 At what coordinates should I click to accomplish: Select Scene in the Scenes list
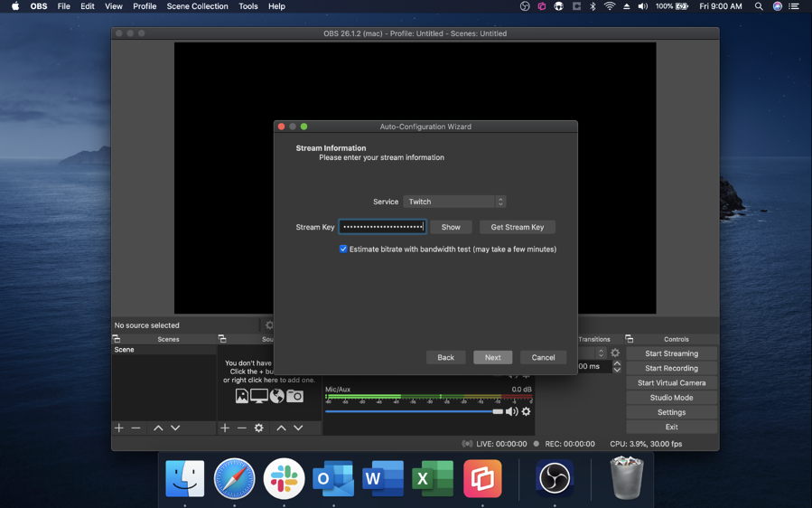[163, 350]
